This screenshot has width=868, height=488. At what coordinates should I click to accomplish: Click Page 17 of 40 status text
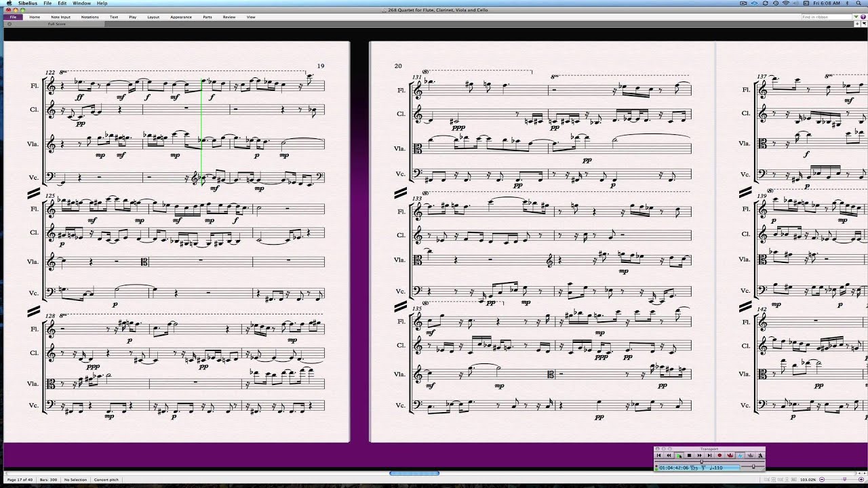click(x=20, y=480)
